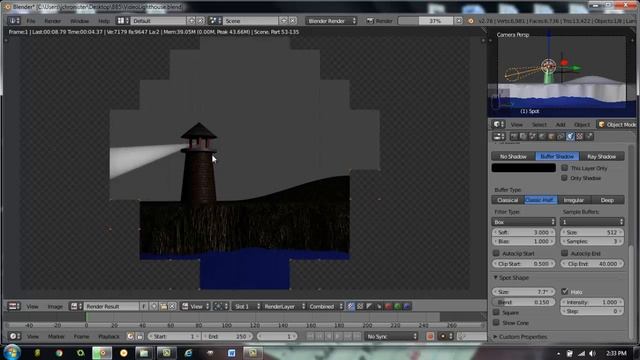
Task: Click the record auto-keyframe button
Action: [x=430, y=336]
